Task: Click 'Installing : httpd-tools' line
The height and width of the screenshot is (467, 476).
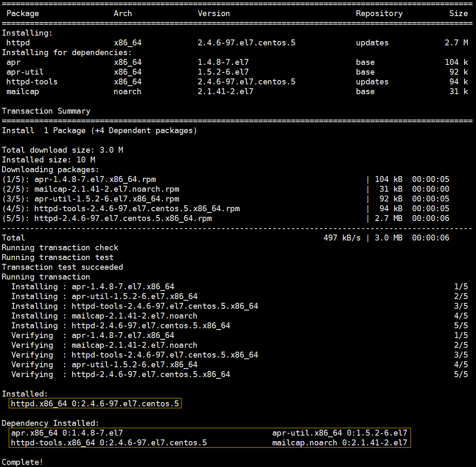Action: click(135, 306)
